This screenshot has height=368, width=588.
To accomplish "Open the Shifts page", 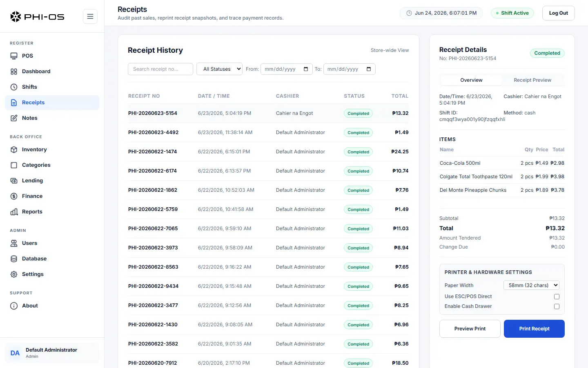I will [x=52, y=87].
